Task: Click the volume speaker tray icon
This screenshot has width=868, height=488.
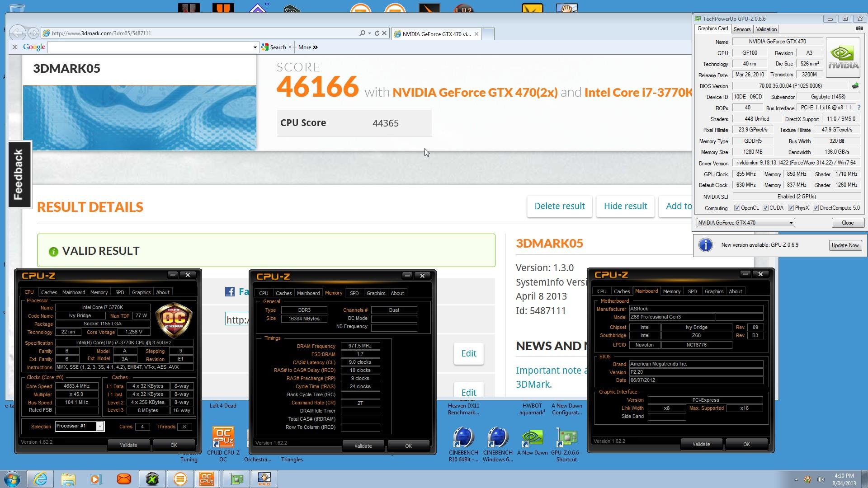Action: pos(821,479)
